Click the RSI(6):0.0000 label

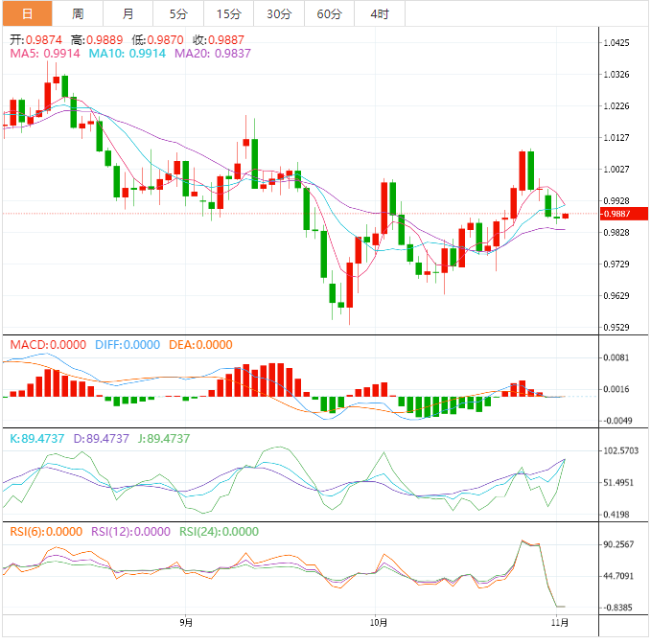point(46,532)
